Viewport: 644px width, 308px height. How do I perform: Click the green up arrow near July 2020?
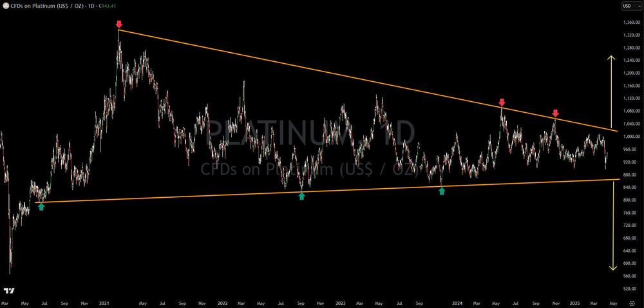[41, 207]
